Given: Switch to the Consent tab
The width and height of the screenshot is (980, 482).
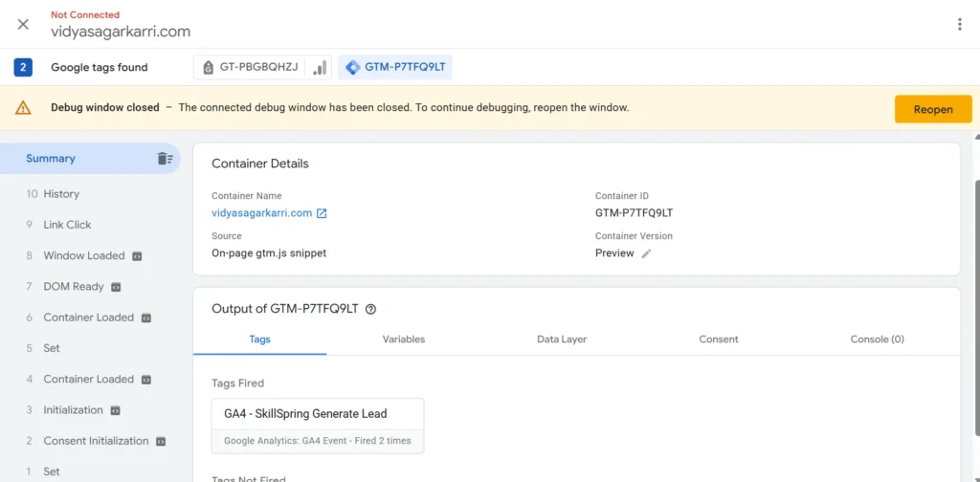Looking at the screenshot, I should 719,339.
